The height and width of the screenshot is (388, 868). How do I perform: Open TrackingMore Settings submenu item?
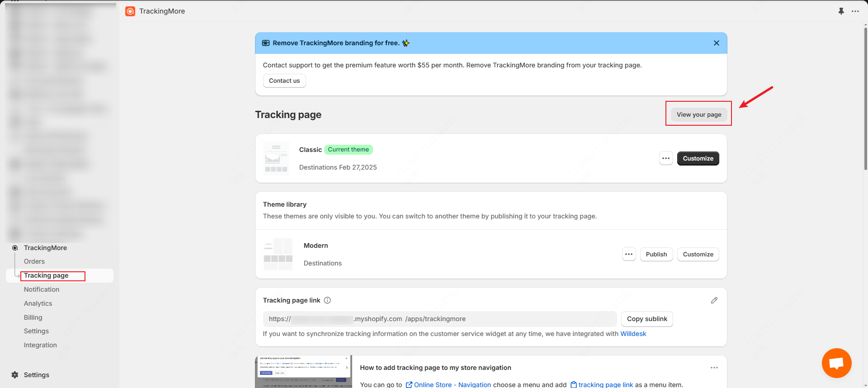pyautogui.click(x=36, y=331)
